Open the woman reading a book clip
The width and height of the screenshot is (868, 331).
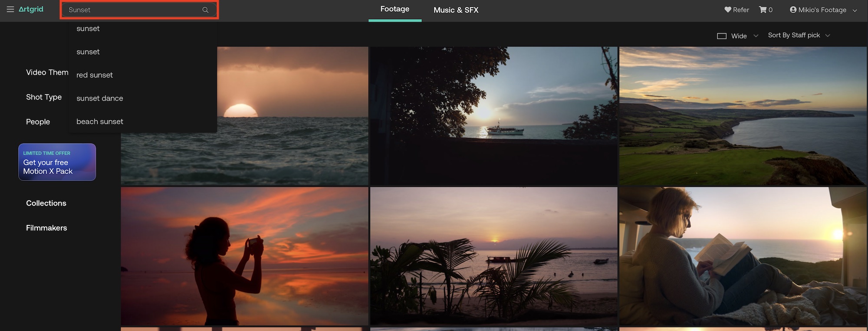point(743,256)
